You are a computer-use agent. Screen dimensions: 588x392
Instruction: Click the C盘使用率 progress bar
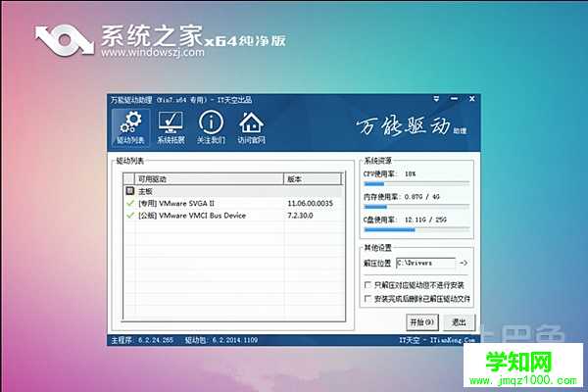(416, 229)
